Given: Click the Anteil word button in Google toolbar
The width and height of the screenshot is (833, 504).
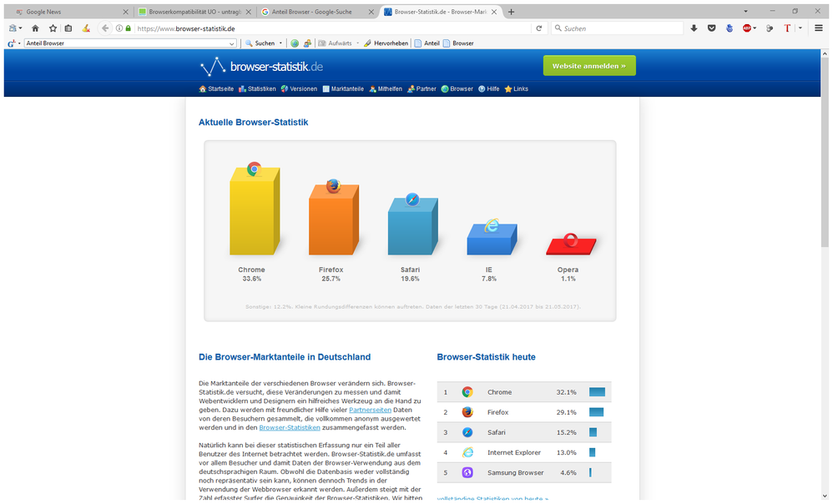Looking at the screenshot, I should 427,43.
